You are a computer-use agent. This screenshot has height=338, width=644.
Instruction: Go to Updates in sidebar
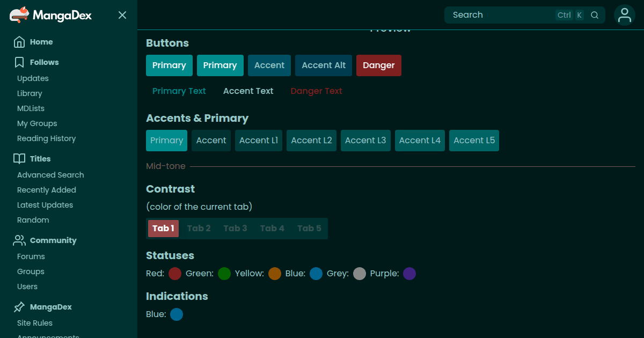click(33, 78)
